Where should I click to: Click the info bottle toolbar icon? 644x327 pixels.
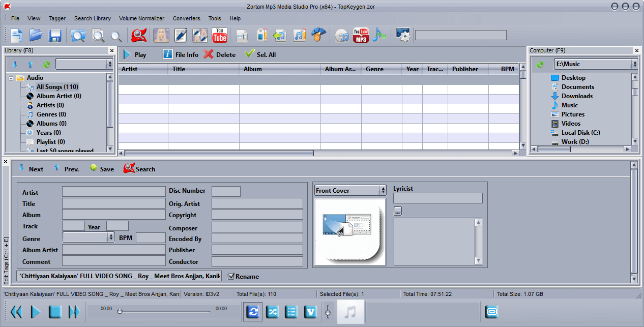(x=261, y=35)
